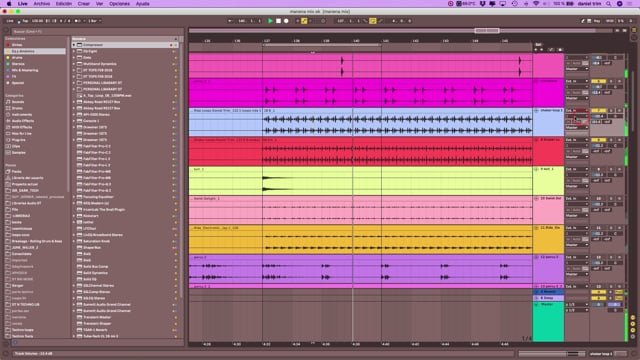Click the Tap tempo button
Screen dimensions: 640x360
25,21
